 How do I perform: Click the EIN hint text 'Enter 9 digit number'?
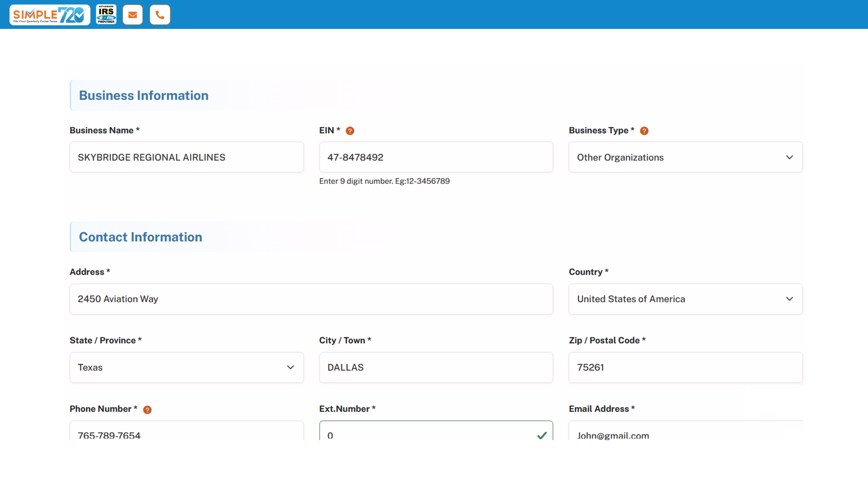pos(384,181)
